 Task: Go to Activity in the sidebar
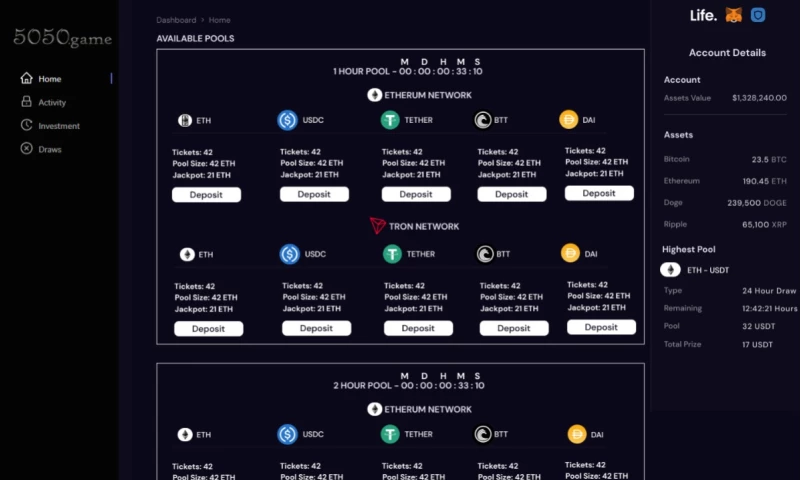tap(52, 102)
